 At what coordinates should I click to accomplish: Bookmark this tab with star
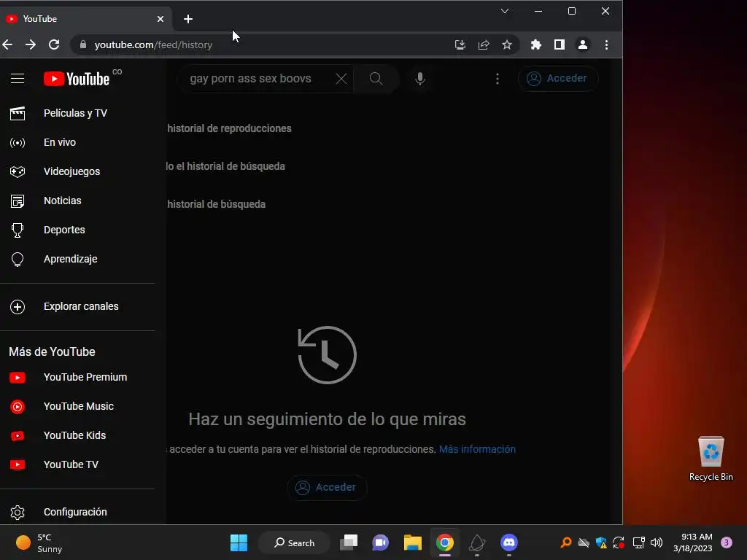[x=507, y=44]
